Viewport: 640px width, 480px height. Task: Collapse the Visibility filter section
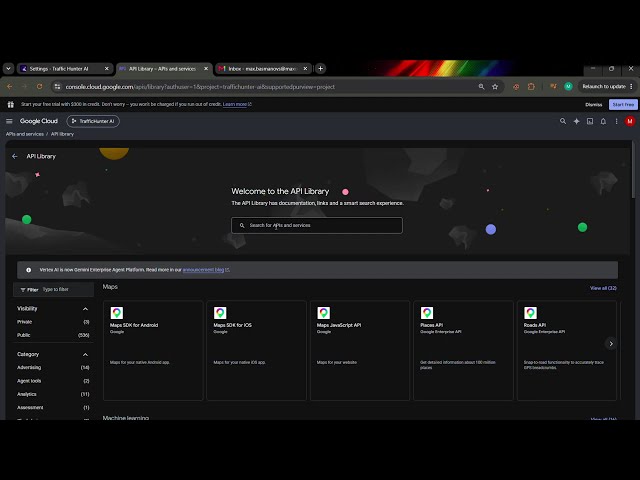85,309
